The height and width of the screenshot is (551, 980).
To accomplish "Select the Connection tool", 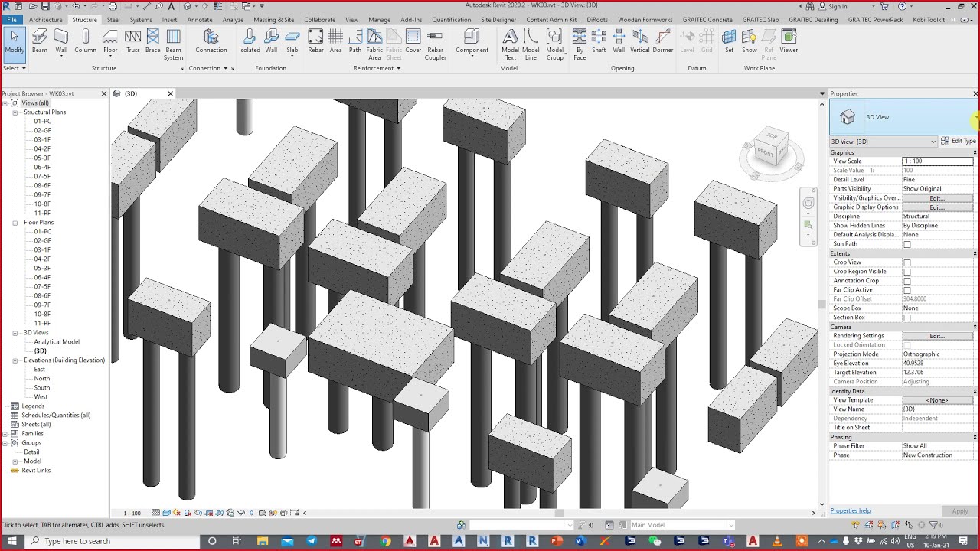I will click(211, 41).
